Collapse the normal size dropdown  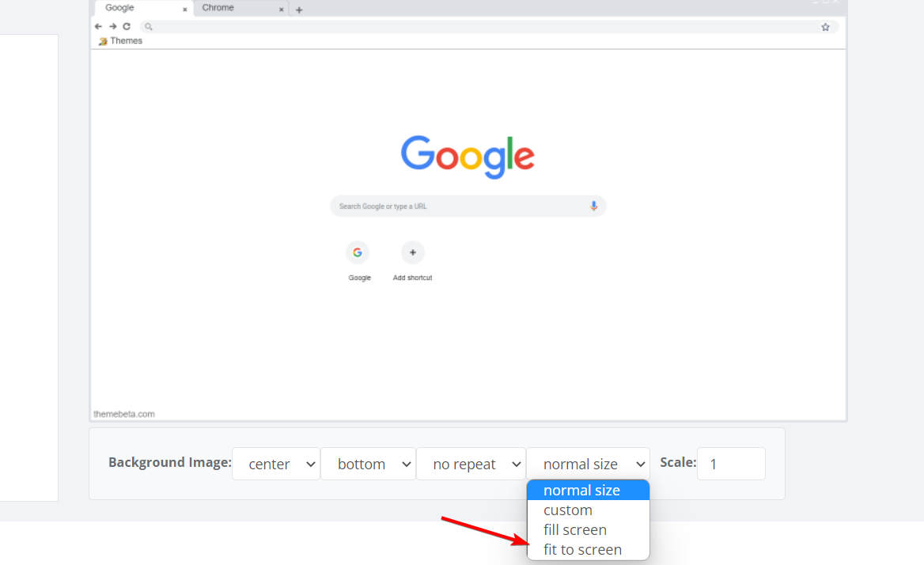pyautogui.click(x=588, y=465)
